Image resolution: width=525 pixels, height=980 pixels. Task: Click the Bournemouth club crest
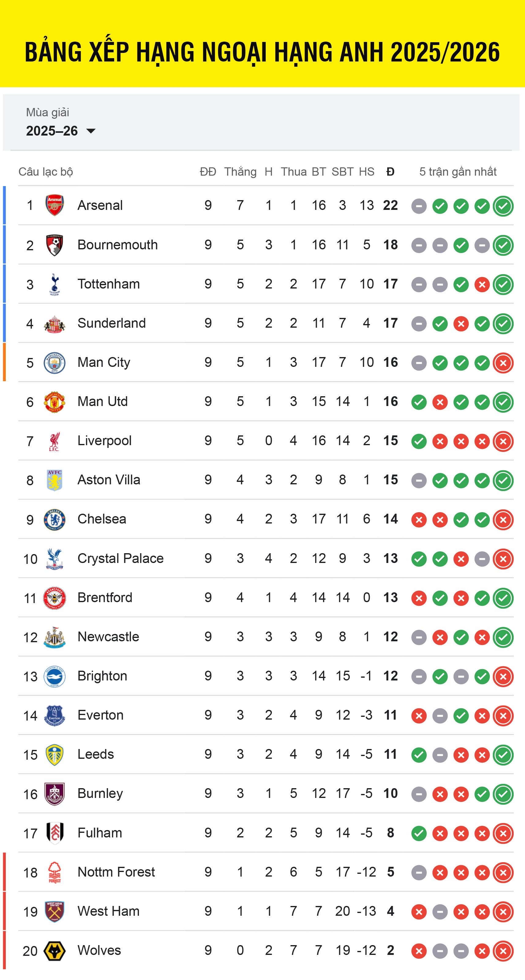click(54, 245)
